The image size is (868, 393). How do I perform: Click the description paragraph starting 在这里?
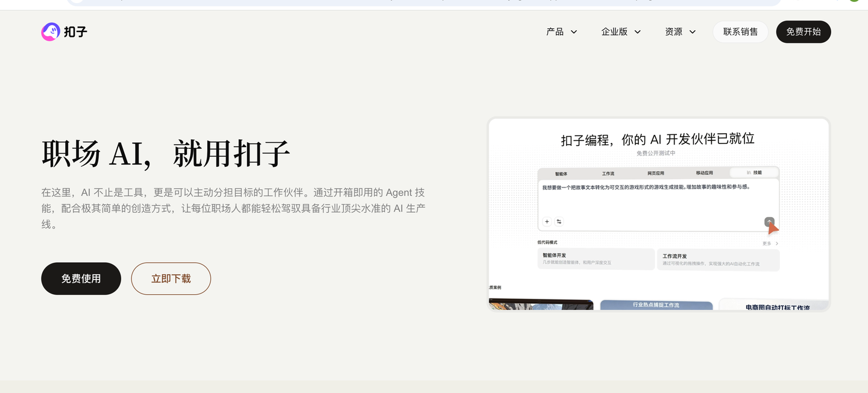click(233, 209)
